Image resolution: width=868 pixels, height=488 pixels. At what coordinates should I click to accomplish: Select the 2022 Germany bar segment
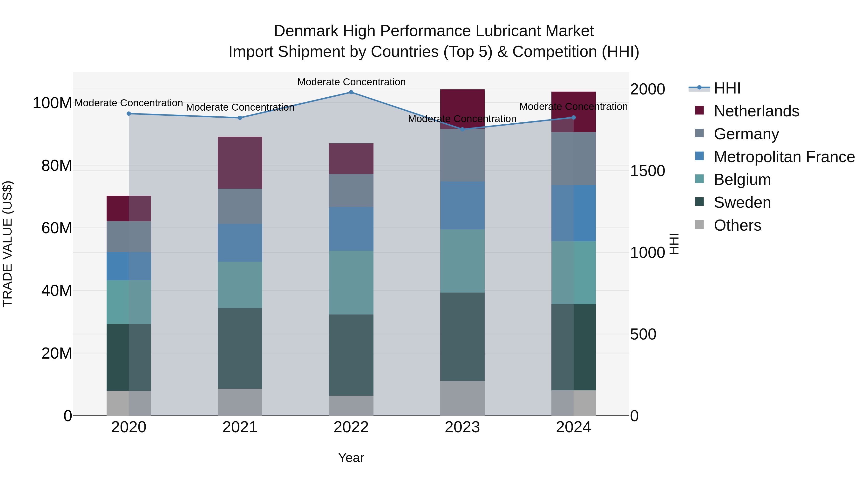pyautogui.click(x=351, y=191)
